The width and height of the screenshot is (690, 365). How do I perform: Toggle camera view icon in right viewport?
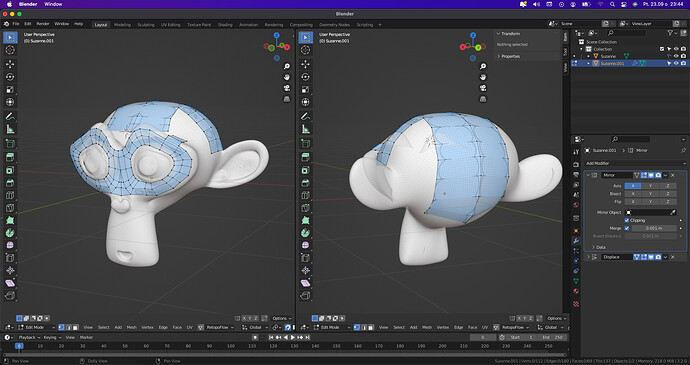(x=483, y=88)
